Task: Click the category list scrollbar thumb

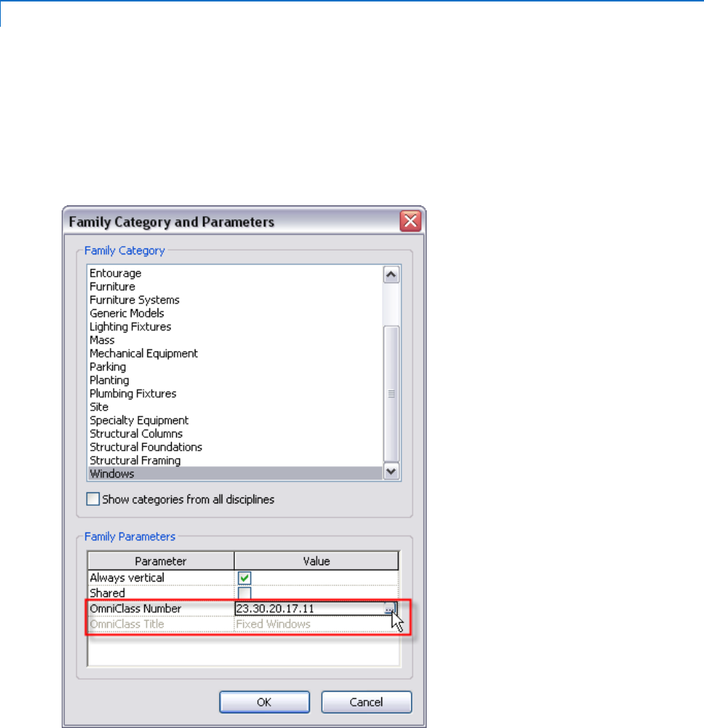Action: click(x=391, y=393)
